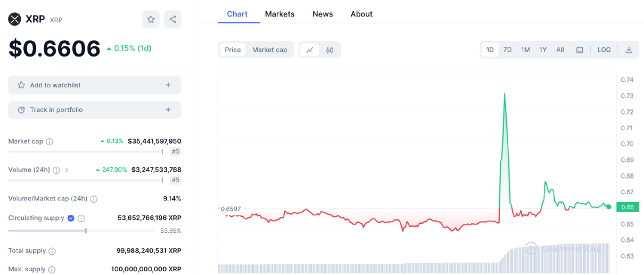
Task: Click the 53,652,766,196 XRP supply value
Action: tap(150, 218)
